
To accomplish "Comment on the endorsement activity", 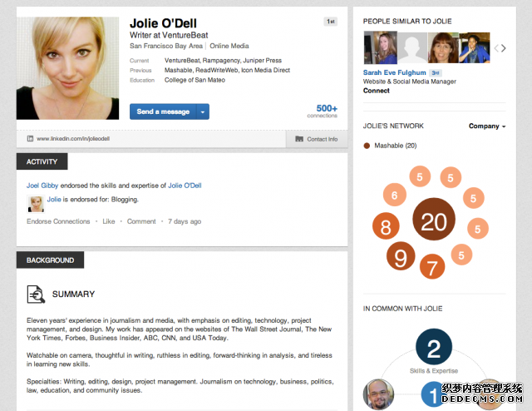I will pos(141,221).
